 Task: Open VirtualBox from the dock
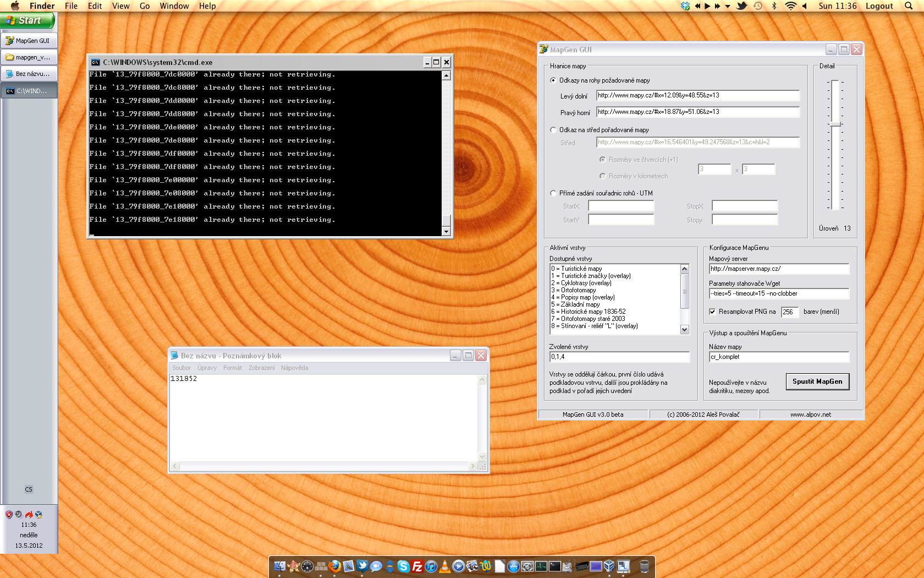(x=609, y=566)
